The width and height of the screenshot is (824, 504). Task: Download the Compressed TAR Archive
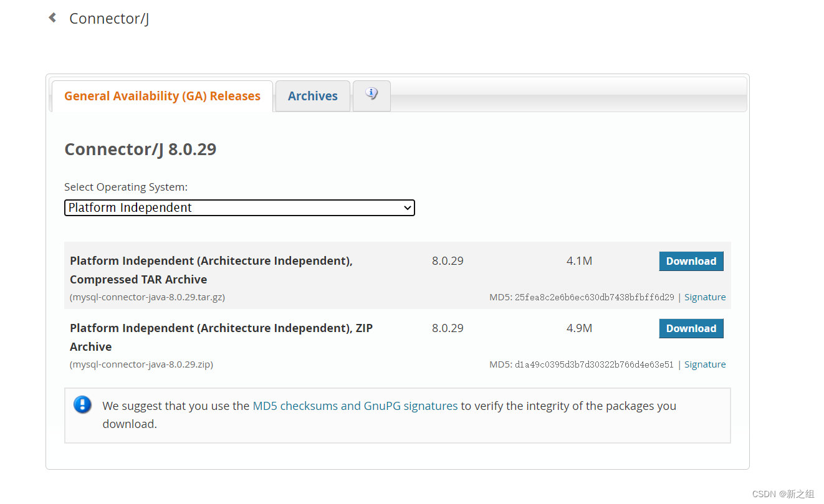point(691,261)
